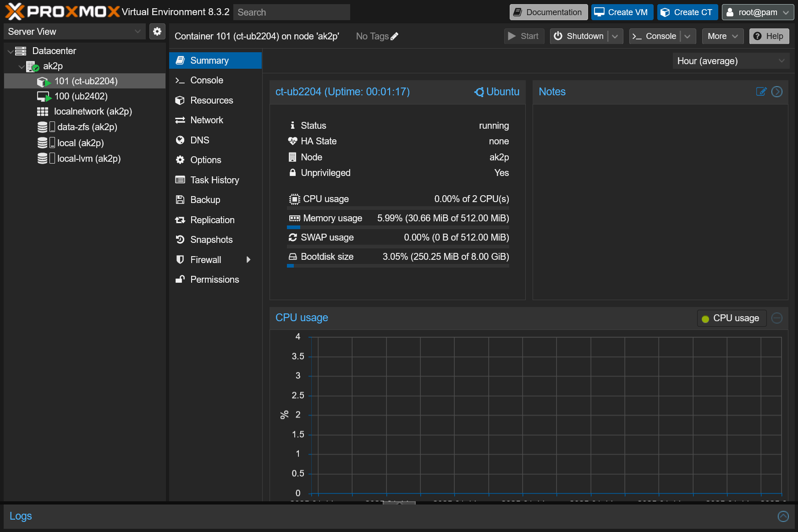The image size is (798, 532).
Task: Click the Datacenter server icon
Action: point(21,51)
